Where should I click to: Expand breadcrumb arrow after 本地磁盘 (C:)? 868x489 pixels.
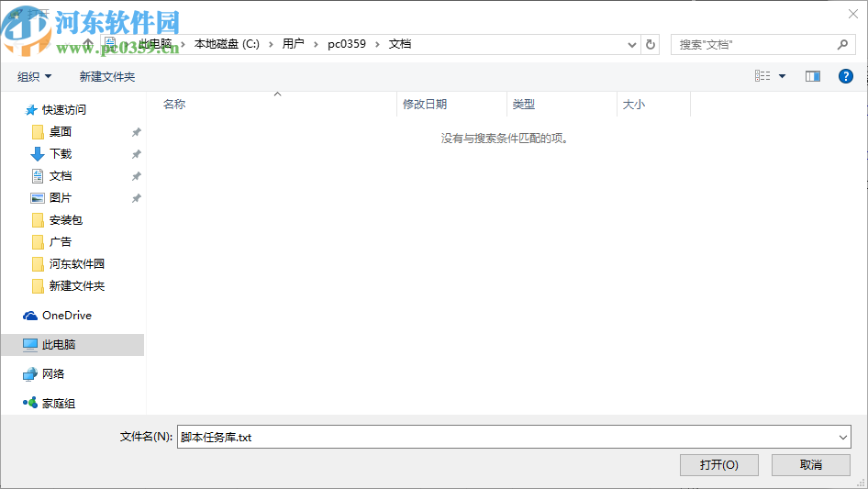click(x=271, y=44)
